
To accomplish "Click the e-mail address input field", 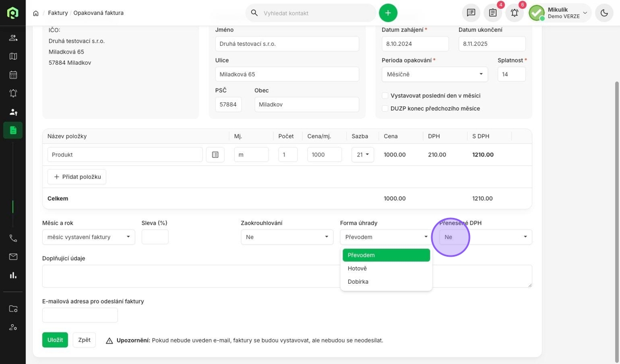I will click(x=80, y=315).
